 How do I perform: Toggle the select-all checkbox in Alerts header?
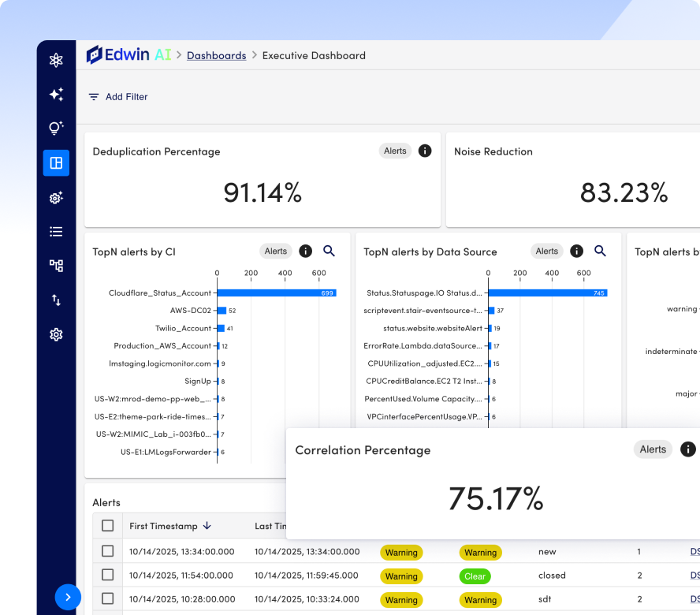point(108,526)
